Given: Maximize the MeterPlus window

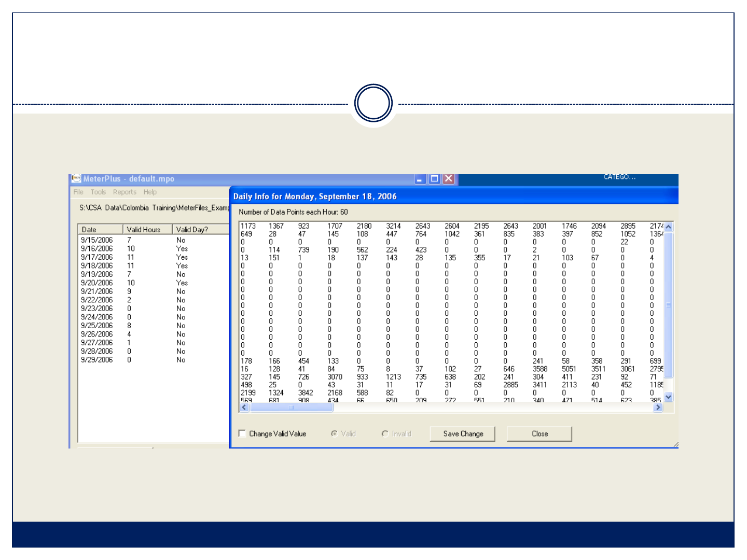Looking at the screenshot, I should pos(435,179).
